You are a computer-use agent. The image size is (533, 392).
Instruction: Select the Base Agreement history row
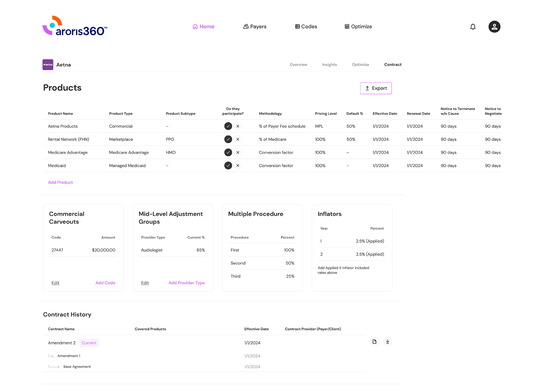[77, 367]
